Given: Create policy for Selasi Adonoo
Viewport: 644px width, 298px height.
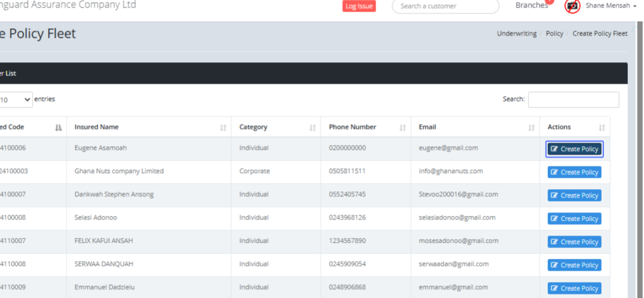Looking at the screenshot, I should 574,219.
